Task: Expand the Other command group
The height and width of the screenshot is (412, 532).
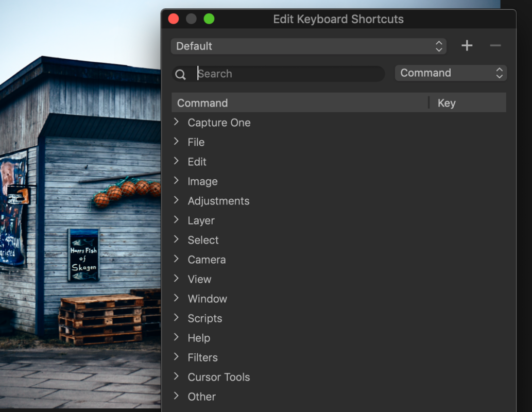Action: (x=176, y=397)
